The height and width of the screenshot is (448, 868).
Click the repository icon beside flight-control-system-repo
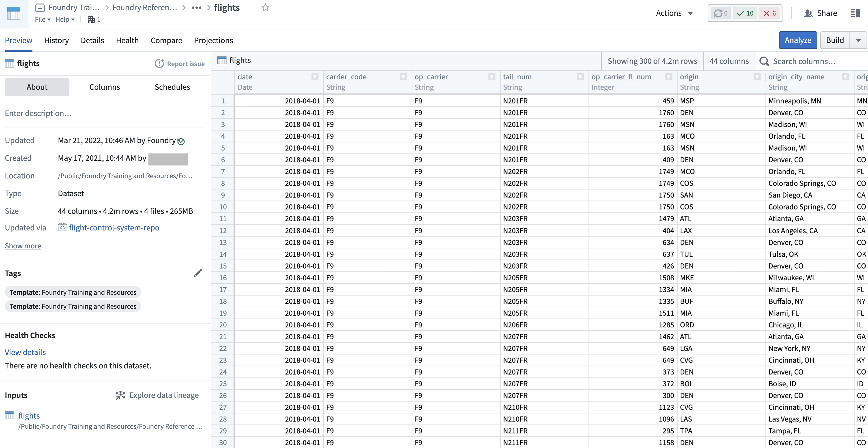point(62,227)
